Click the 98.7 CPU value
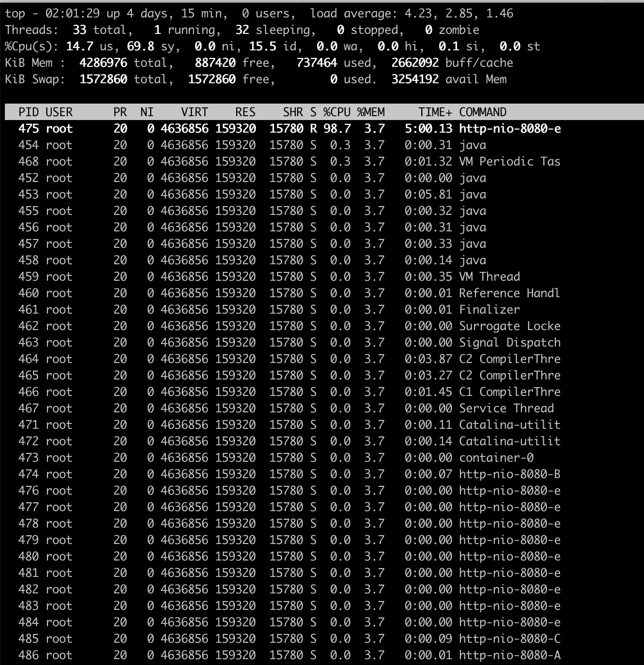The height and width of the screenshot is (665, 644). pyautogui.click(x=337, y=129)
